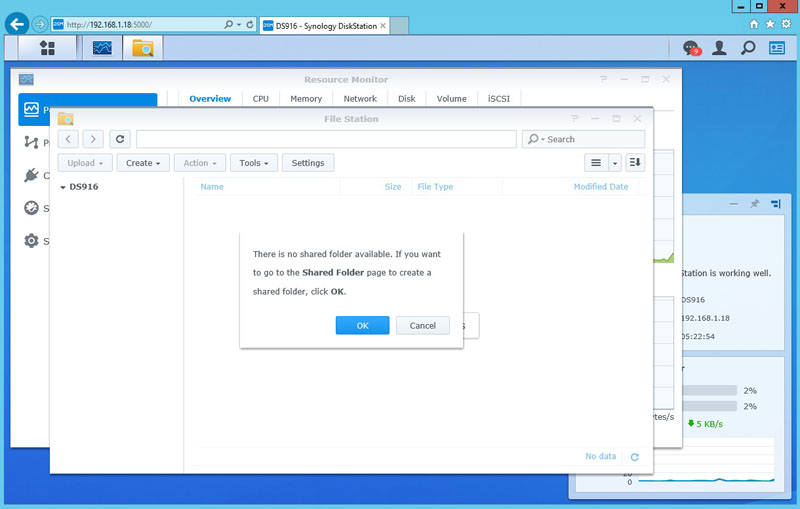Image resolution: width=800 pixels, height=509 pixels.
Task: Go forward in File Station
Action: pos(93,139)
